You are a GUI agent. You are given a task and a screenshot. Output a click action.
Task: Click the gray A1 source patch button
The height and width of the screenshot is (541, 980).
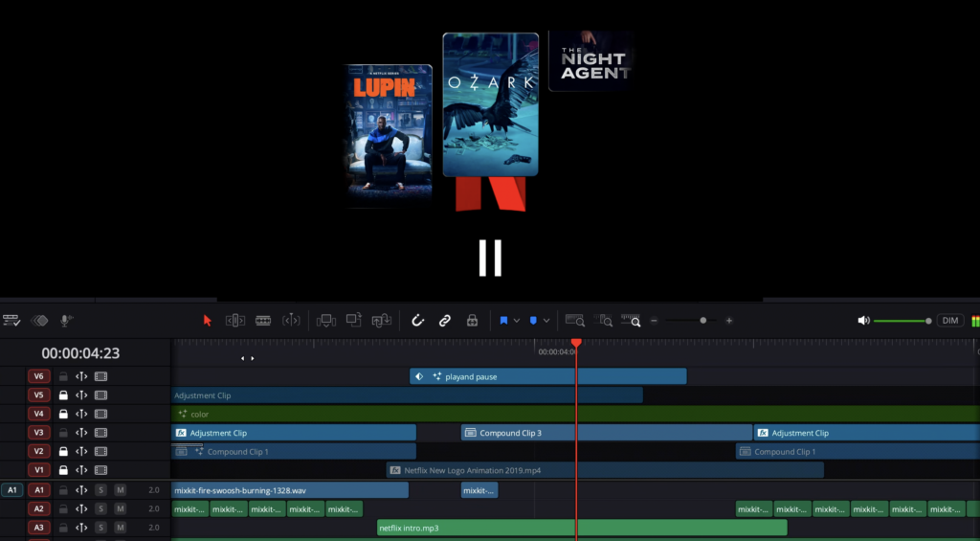point(11,490)
